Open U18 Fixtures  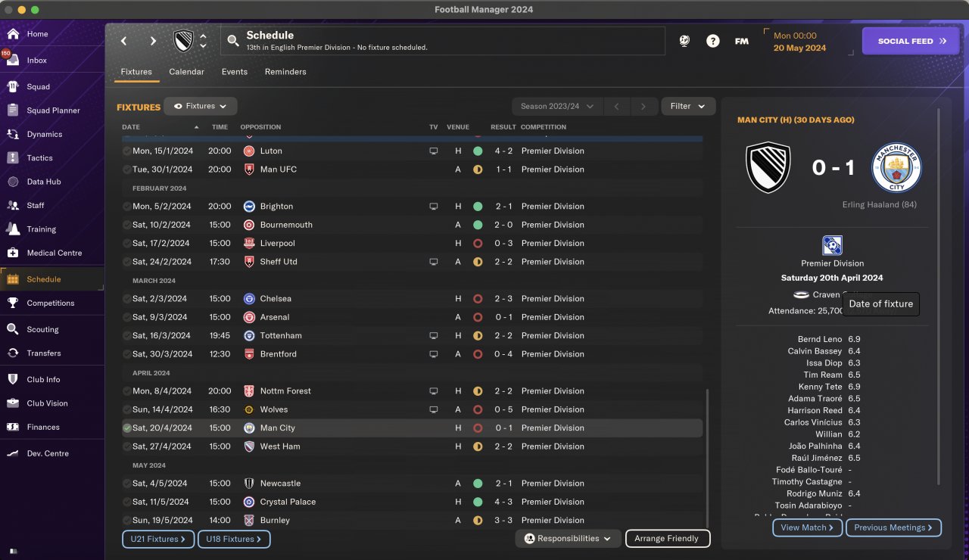234,540
